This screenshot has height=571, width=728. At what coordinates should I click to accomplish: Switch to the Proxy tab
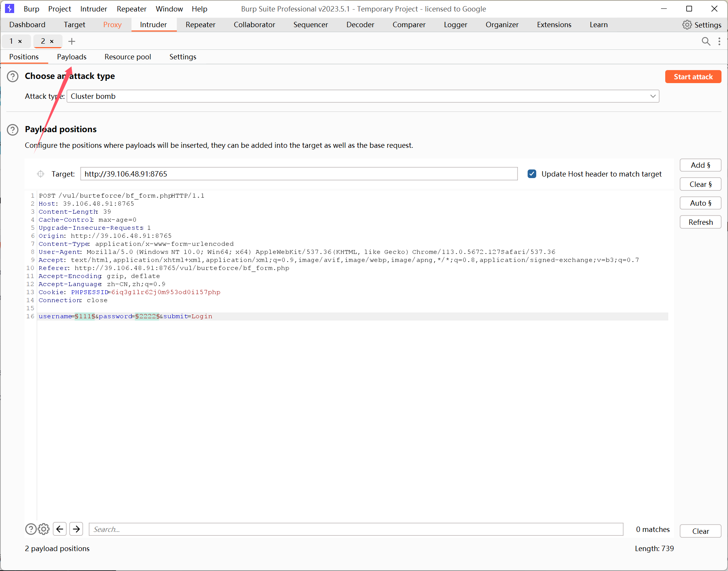[x=113, y=25]
